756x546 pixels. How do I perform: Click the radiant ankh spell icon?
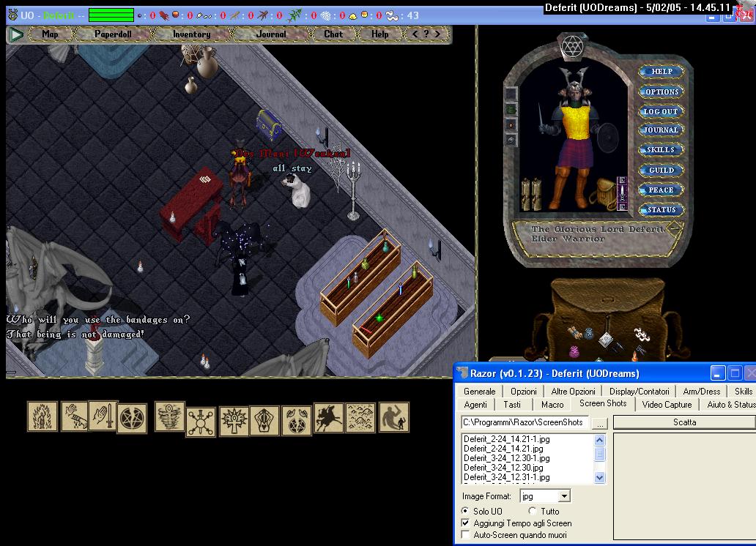[234, 421]
